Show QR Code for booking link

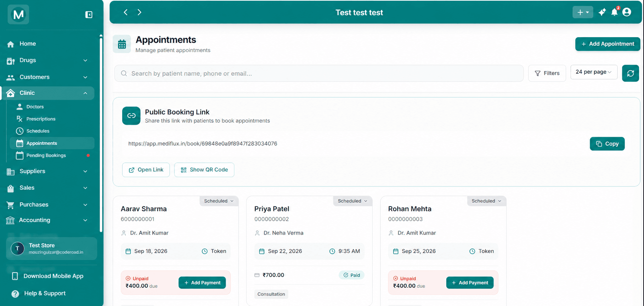[204, 170]
